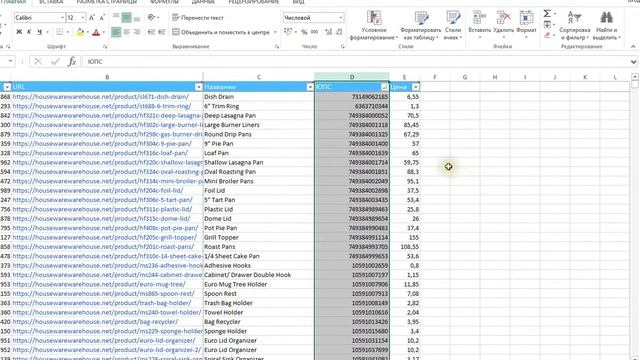Switch to the ФОРМУЛЫ tab

164,2
